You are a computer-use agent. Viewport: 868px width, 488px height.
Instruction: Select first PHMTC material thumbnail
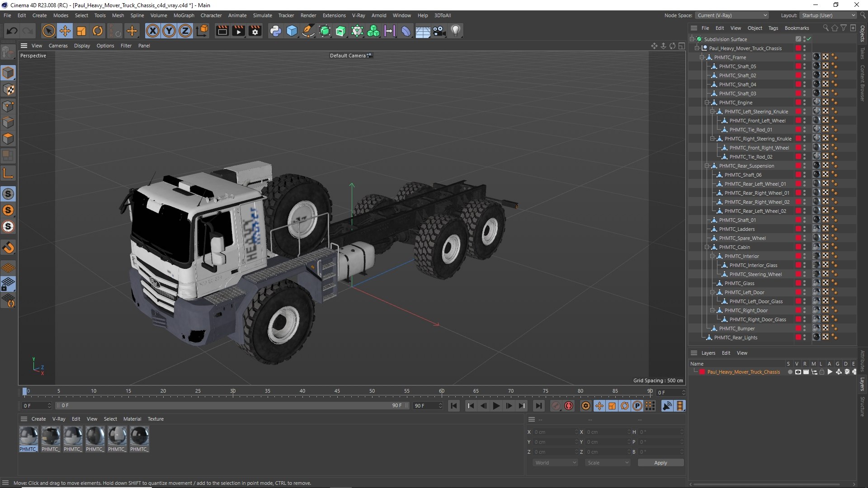click(28, 439)
